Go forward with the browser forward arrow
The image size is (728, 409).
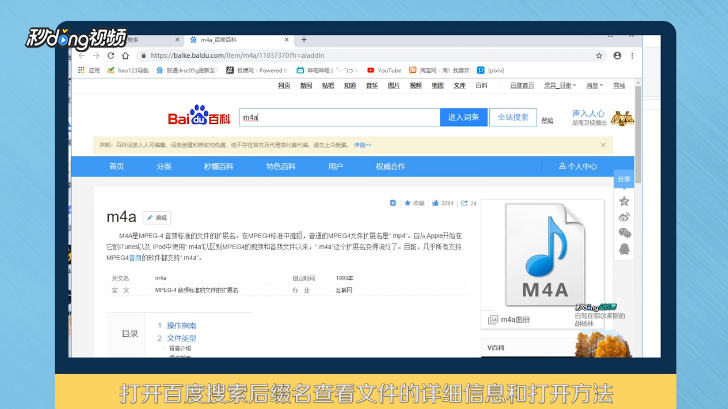pyautogui.click(x=96, y=56)
